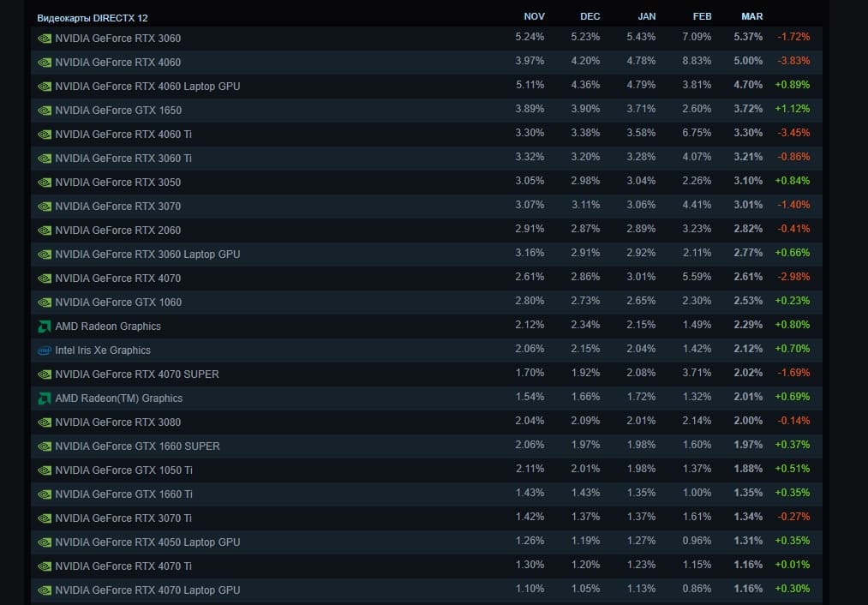Click Intel Iris Xe Graphics name
868x605 pixels.
coord(103,350)
